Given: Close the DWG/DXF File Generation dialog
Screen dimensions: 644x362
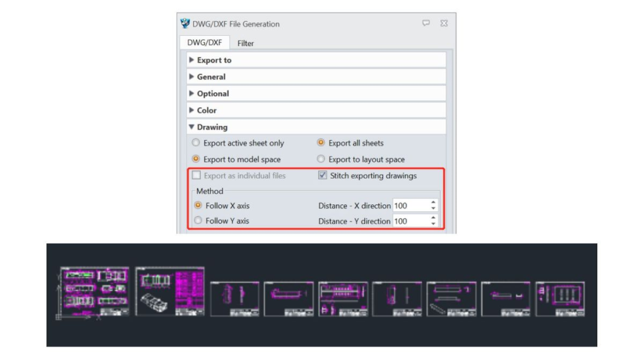Looking at the screenshot, I should (x=444, y=23).
